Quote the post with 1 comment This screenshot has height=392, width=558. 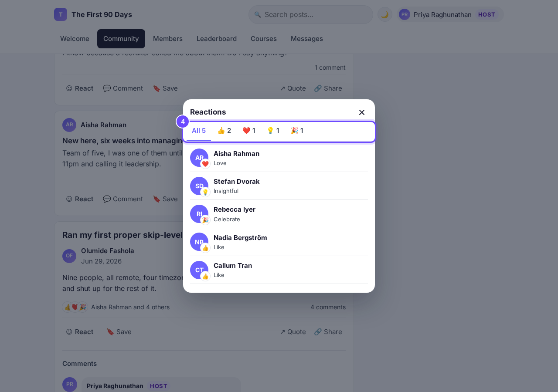tap(293, 88)
